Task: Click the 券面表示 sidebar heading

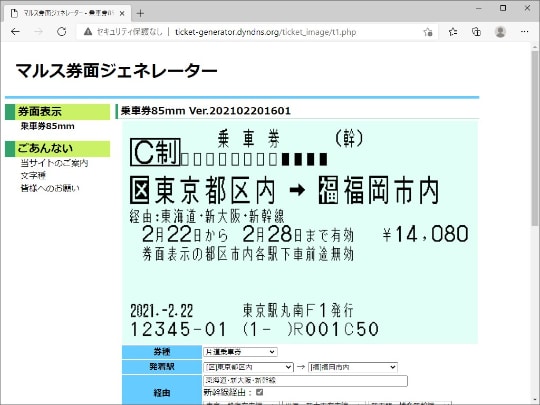Action: point(58,112)
